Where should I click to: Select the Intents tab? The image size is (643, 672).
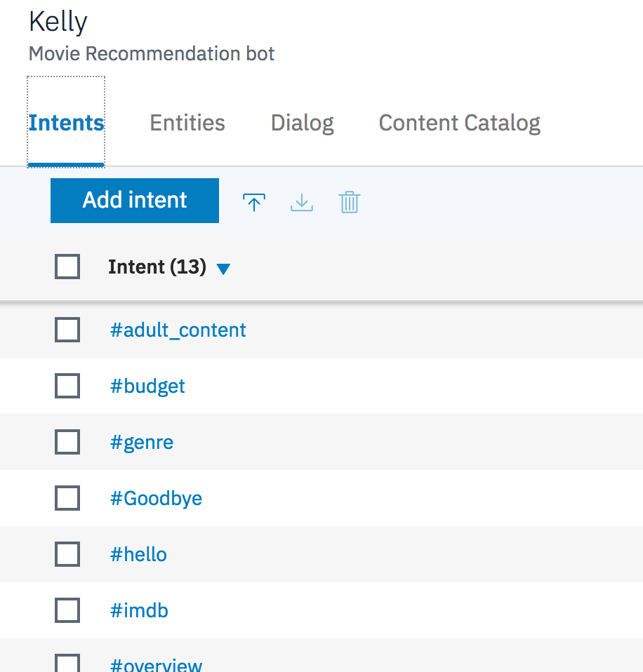65,123
